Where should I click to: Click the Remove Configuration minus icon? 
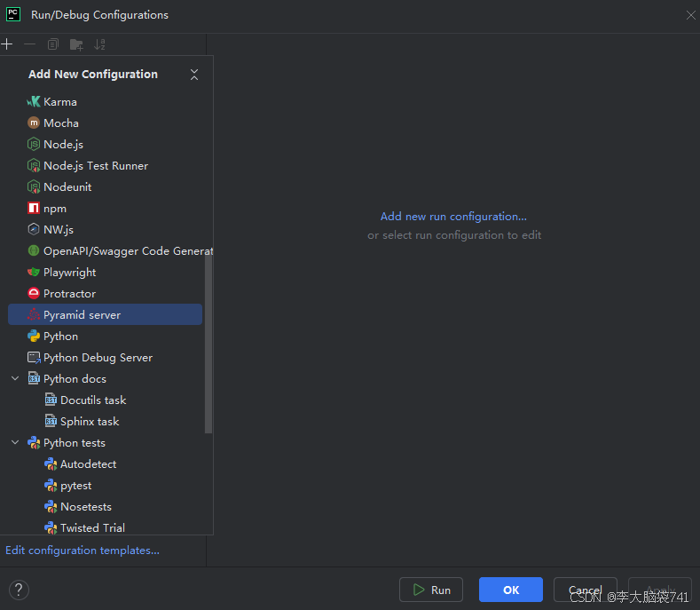click(29, 44)
